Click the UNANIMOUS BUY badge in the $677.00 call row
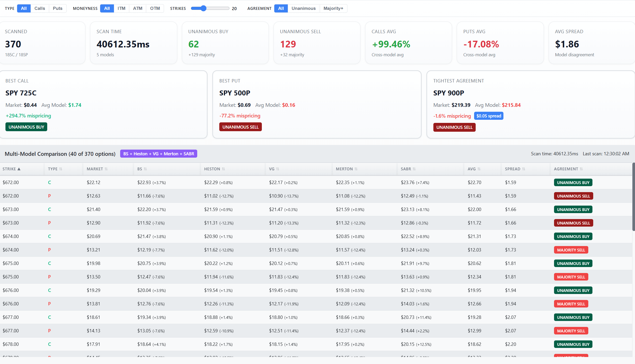 pos(573,317)
